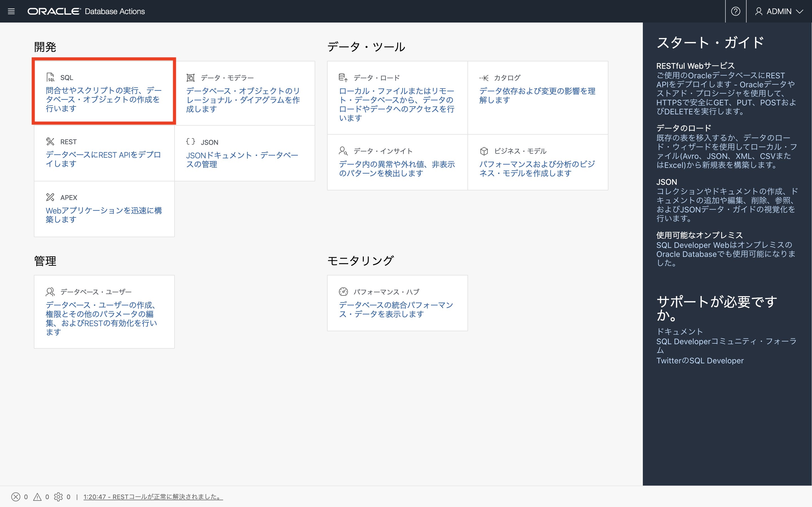Open the SQL worksheet card icon
Viewport: 812px width, 507px height.
coord(50,77)
